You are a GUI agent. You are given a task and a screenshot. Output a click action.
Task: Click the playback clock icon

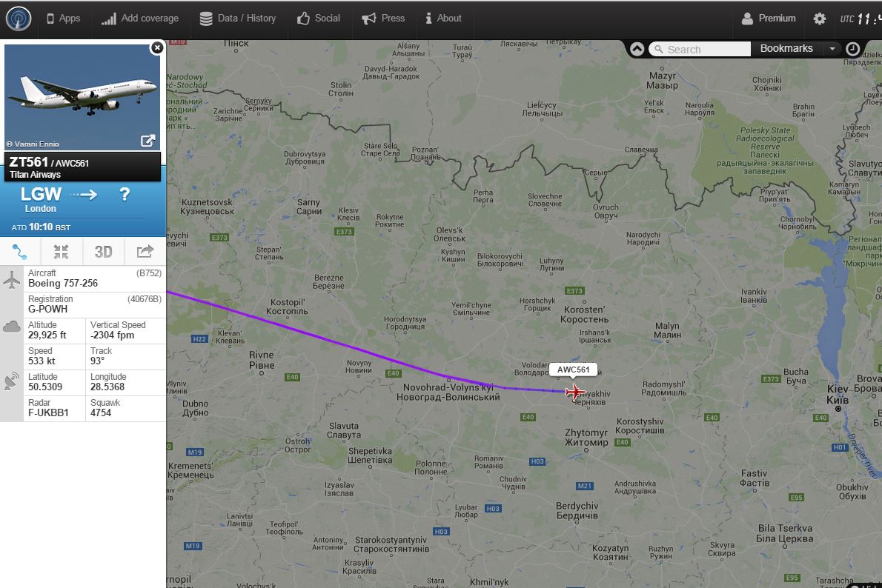[853, 49]
